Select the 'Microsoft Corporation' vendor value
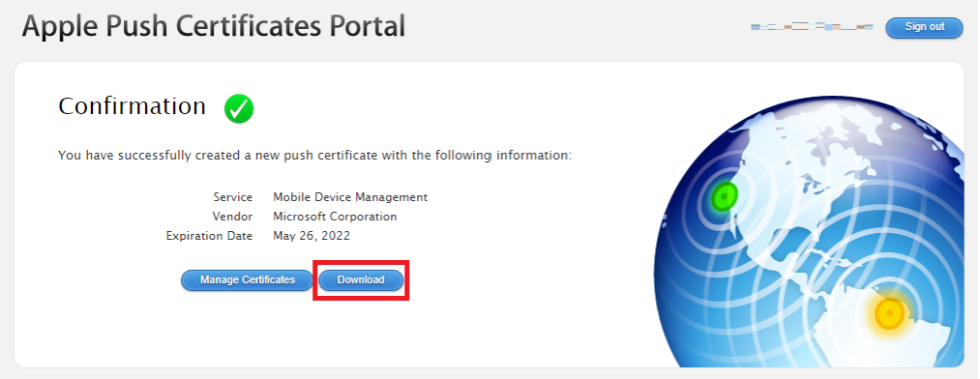 [335, 217]
